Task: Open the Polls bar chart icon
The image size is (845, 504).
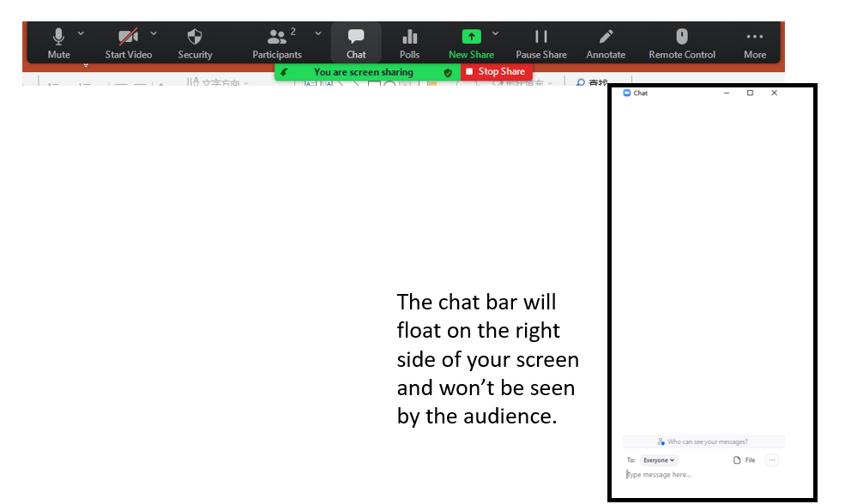Action: 409,42
